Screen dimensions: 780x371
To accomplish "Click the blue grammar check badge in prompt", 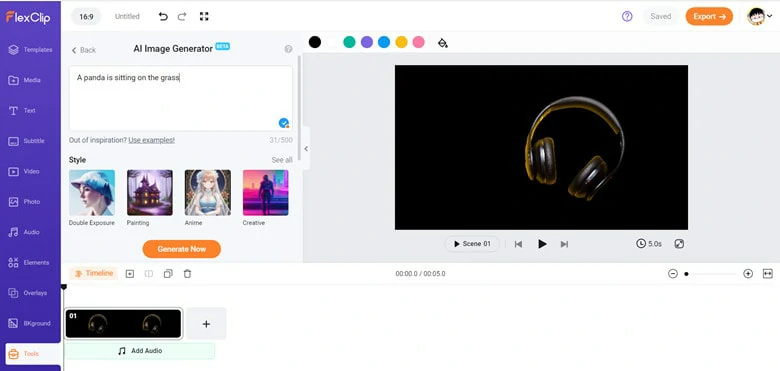I will click(284, 123).
